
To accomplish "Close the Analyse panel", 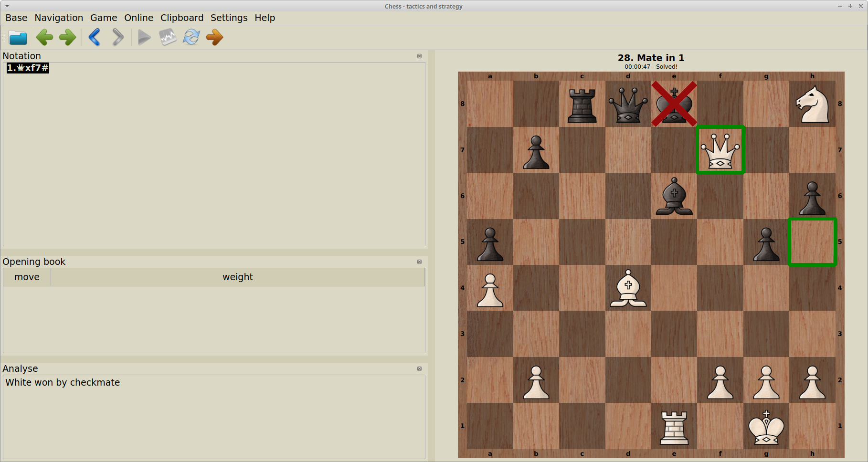I will pyautogui.click(x=419, y=368).
